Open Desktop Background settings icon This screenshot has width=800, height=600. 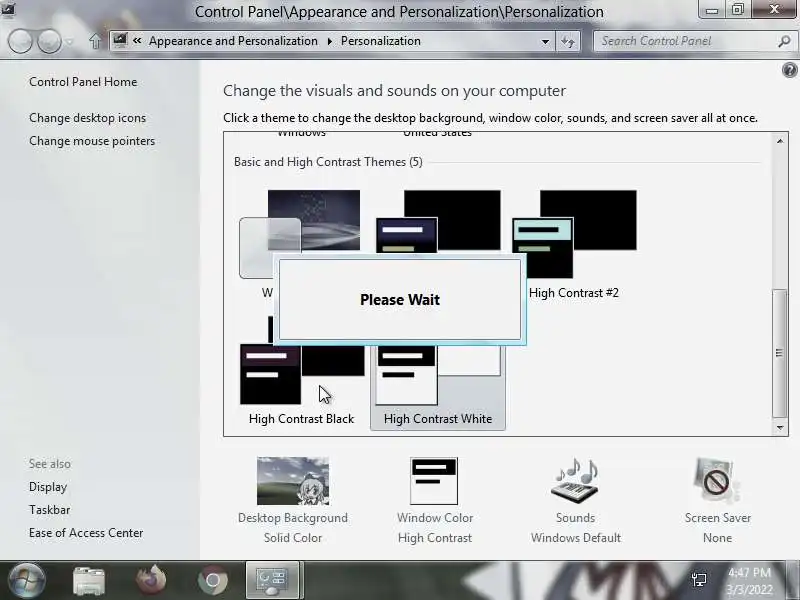pyautogui.click(x=293, y=481)
